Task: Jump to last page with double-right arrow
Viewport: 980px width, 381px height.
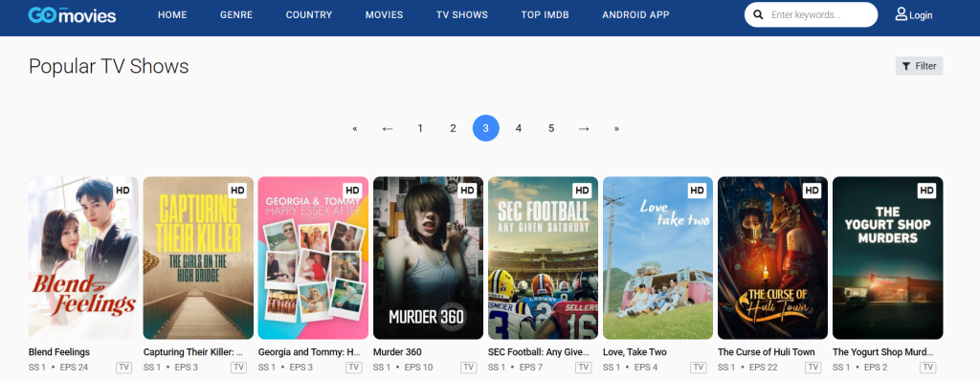Action: (x=616, y=128)
